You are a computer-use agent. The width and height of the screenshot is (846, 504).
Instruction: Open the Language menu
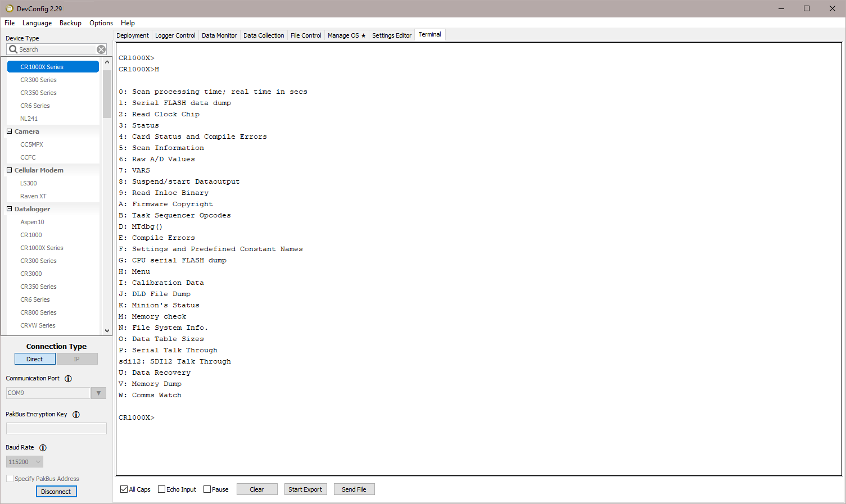(x=37, y=23)
